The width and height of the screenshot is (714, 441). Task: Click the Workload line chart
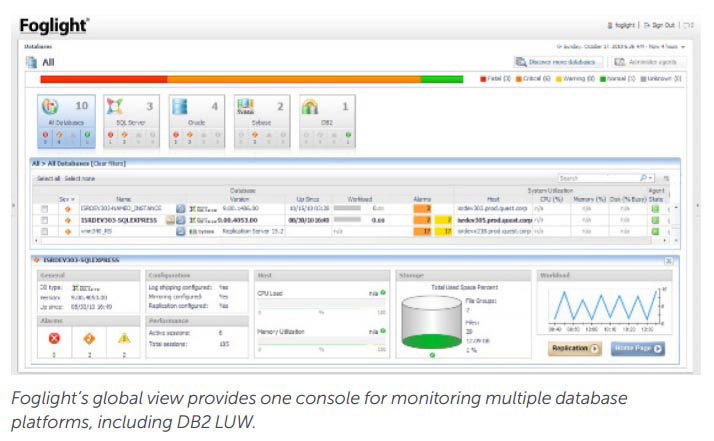[x=606, y=306]
